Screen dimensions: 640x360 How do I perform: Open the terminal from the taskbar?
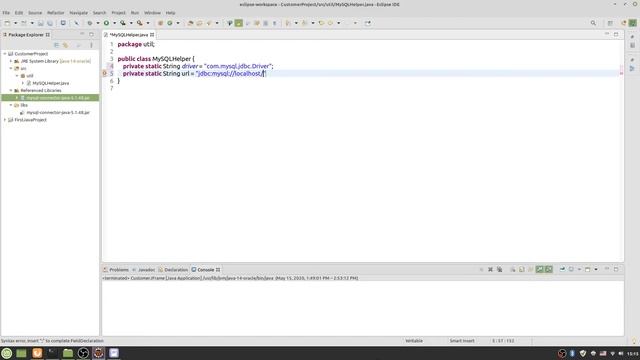coord(52,353)
